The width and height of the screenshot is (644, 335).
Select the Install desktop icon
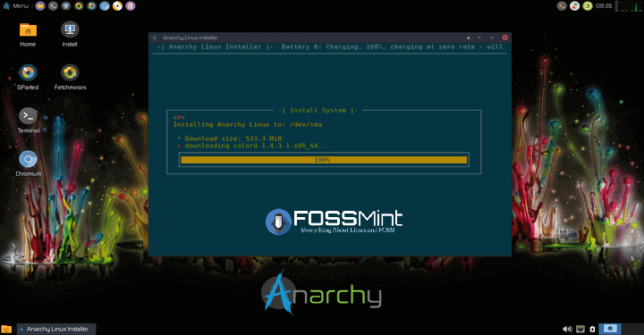[70, 35]
